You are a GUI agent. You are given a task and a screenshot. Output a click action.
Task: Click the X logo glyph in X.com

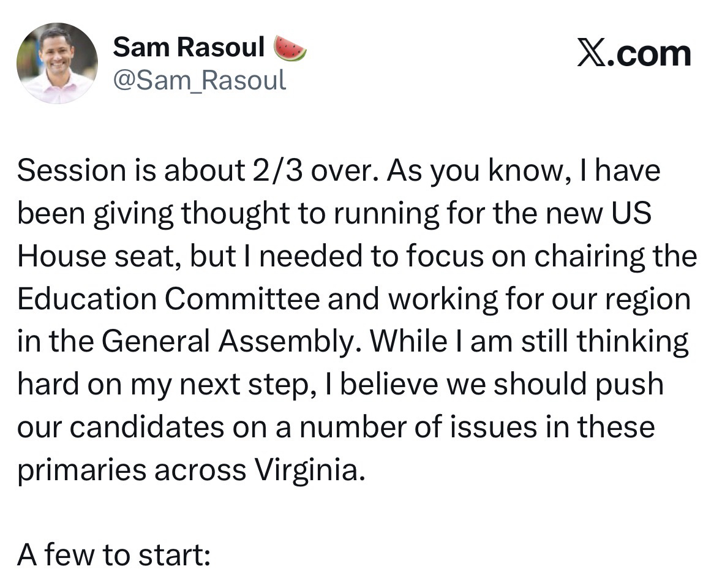coord(591,54)
